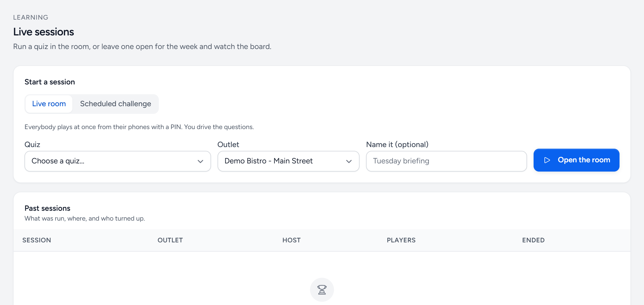Click the Start a session heading
The height and width of the screenshot is (305, 644).
(x=50, y=82)
